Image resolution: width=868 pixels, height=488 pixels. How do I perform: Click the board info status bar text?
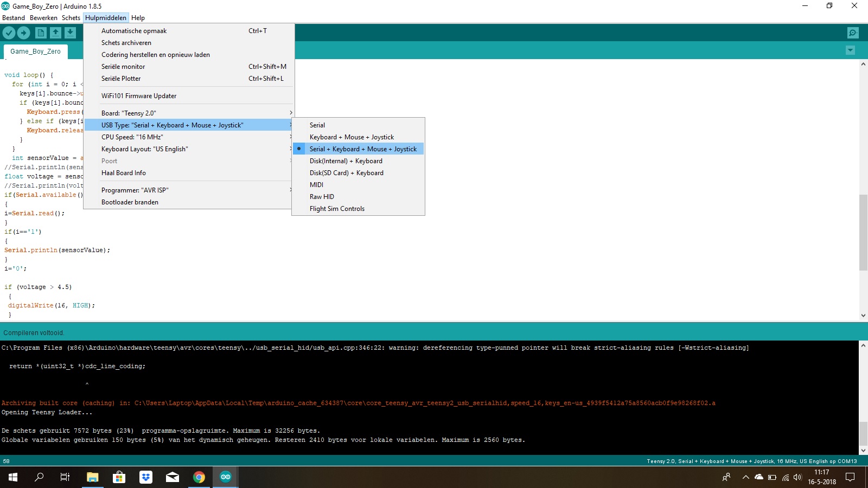coord(752,461)
